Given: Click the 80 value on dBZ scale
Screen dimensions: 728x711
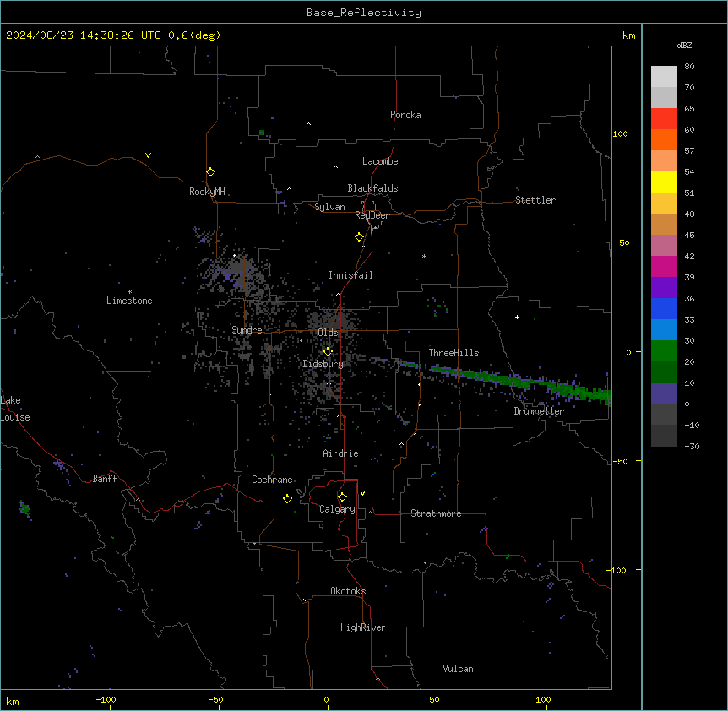Looking at the screenshot, I should tap(689, 67).
